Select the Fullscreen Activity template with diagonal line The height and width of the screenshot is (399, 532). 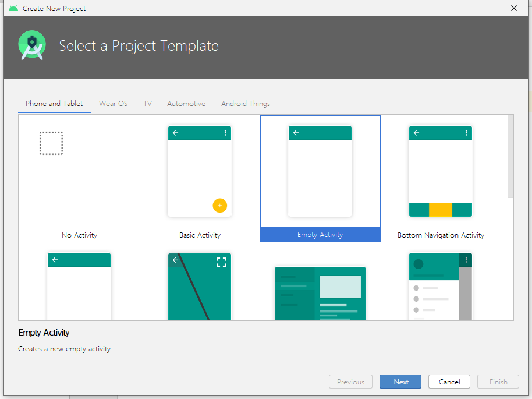(200, 286)
